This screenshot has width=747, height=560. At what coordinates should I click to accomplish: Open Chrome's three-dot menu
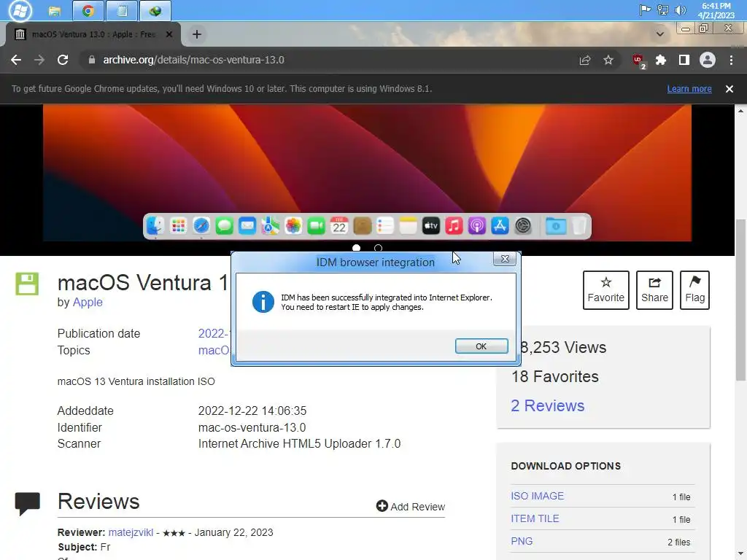[731, 60]
